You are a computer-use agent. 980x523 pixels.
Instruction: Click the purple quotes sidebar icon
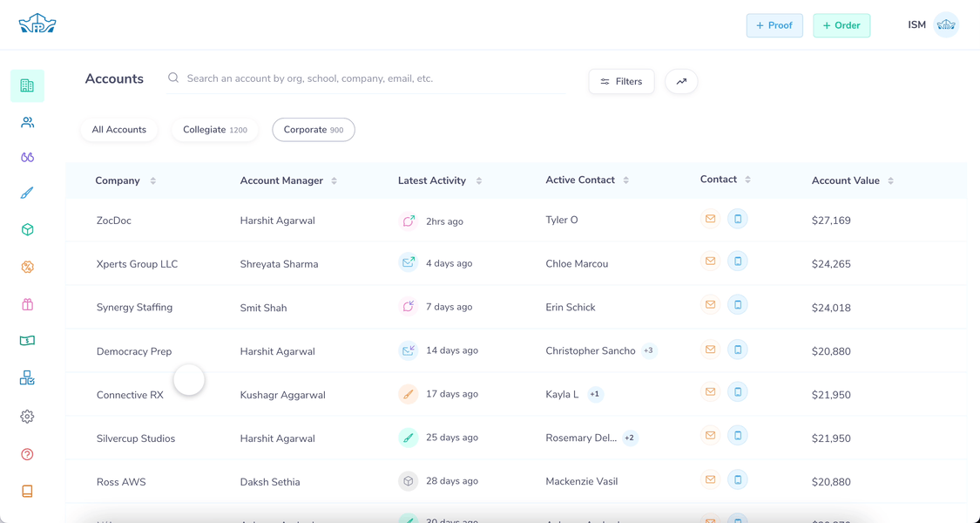[27, 158]
